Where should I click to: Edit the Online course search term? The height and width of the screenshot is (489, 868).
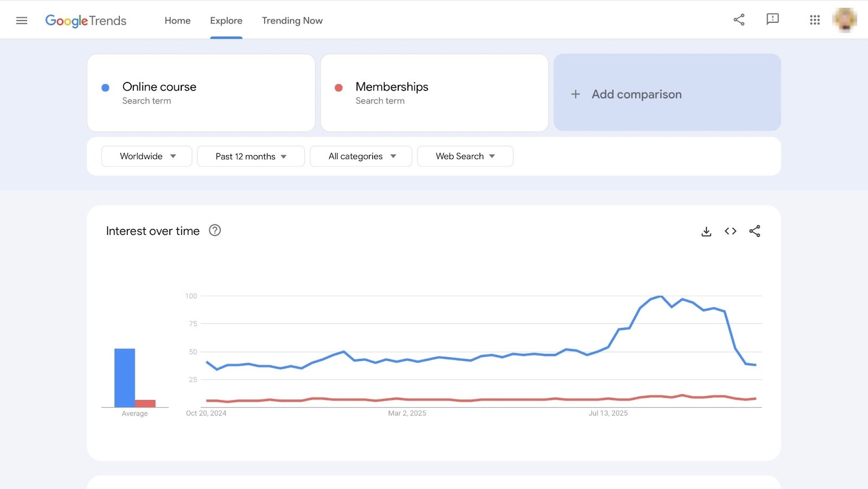click(x=159, y=87)
